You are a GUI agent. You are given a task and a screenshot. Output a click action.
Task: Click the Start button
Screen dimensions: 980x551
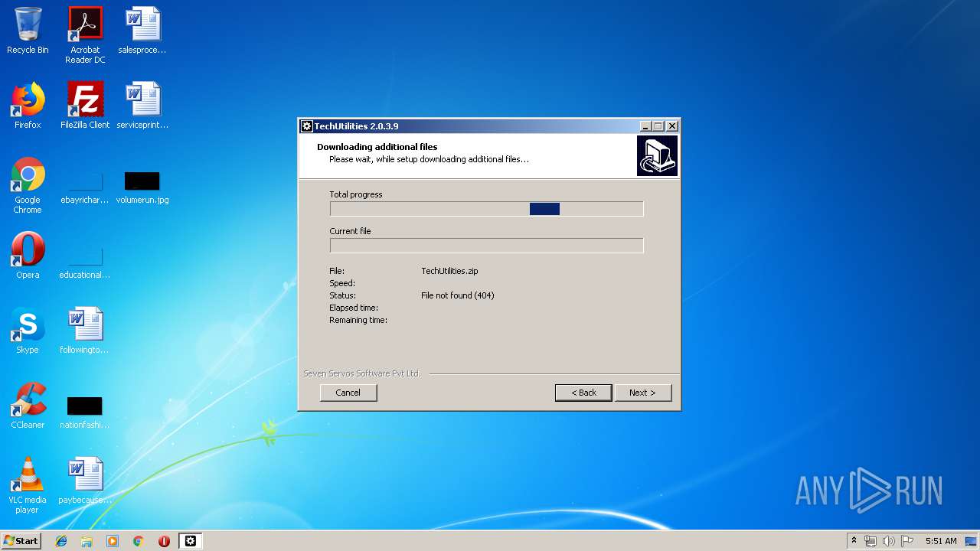point(21,541)
